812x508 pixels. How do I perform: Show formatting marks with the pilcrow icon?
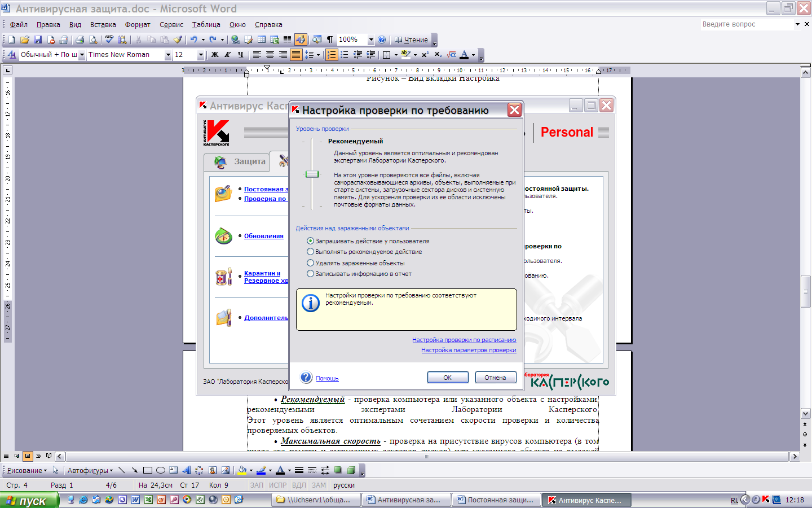click(x=330, y=40)
